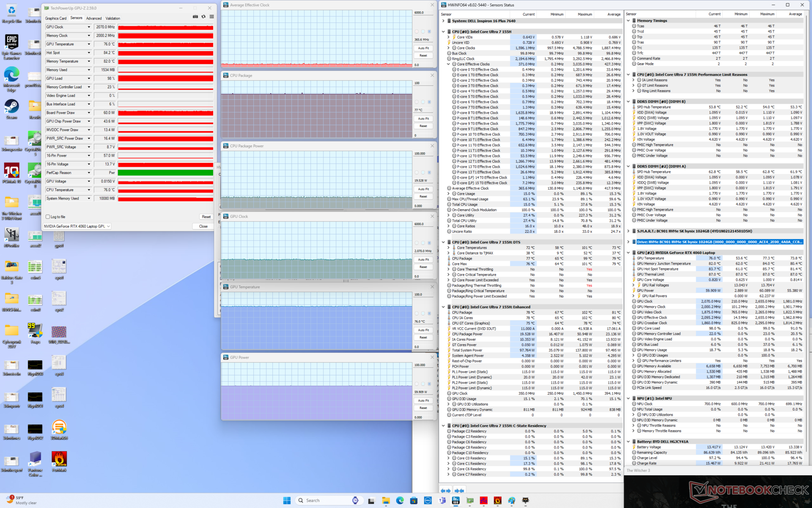
Task: Collapse the Memory Timings section
Action: coord(628,20)
